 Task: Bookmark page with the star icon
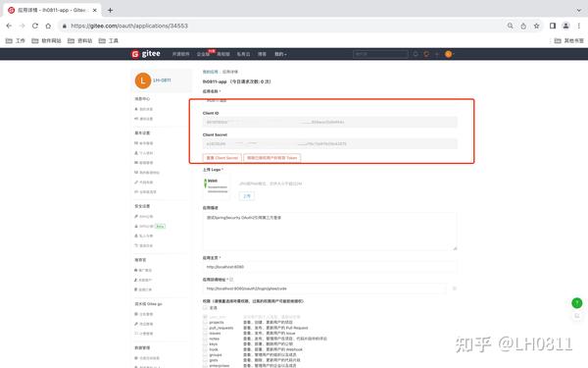coord(537,26)
